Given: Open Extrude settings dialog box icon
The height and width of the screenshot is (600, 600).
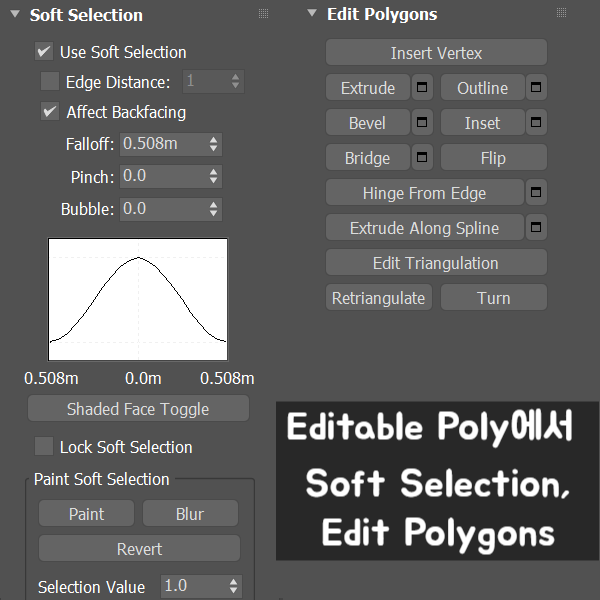Looking at the screenshot, I should tap(422, 87).
